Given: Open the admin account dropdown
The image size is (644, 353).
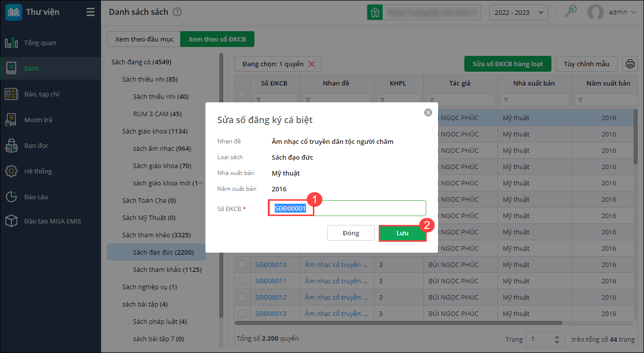Looking at the screenshot, I should (x=623, y=12).
